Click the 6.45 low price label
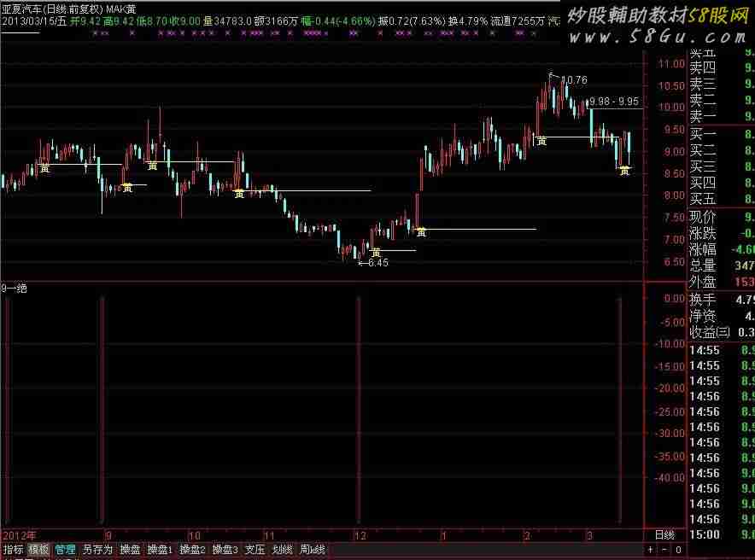This screenshot has width=755, height=560. tap(378, 263)
